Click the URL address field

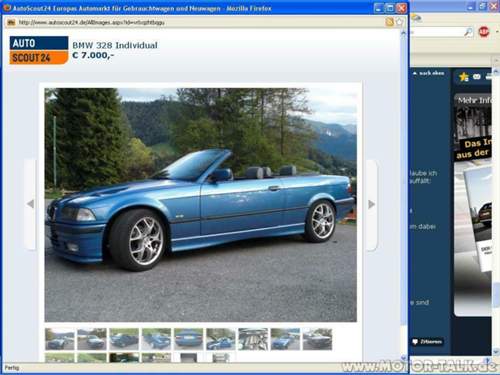coord(200,22)
